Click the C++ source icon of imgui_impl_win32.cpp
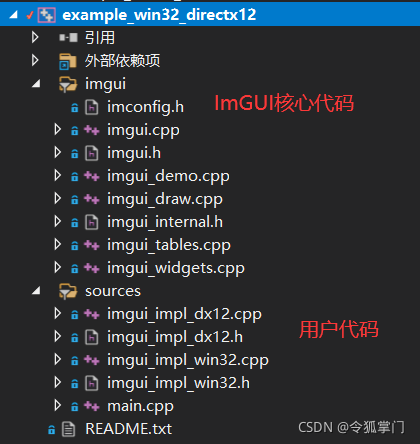This screenshot has height=444, width=420. pyautogui.click(x=92, y=360)
